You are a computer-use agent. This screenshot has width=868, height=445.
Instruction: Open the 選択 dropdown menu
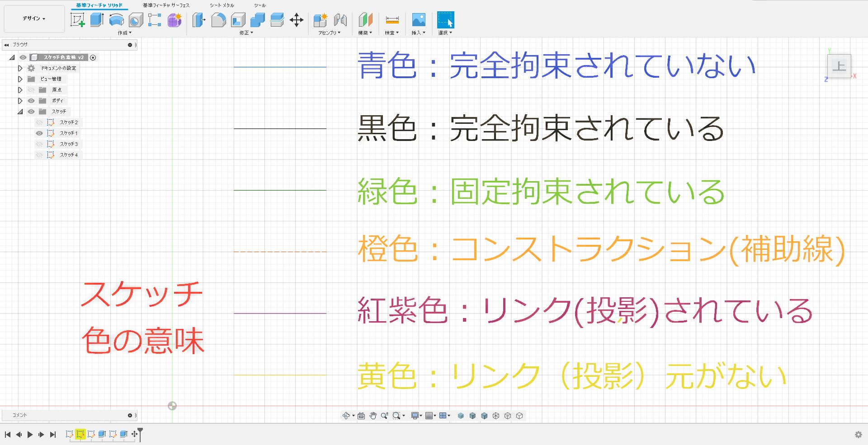[445, 33]
